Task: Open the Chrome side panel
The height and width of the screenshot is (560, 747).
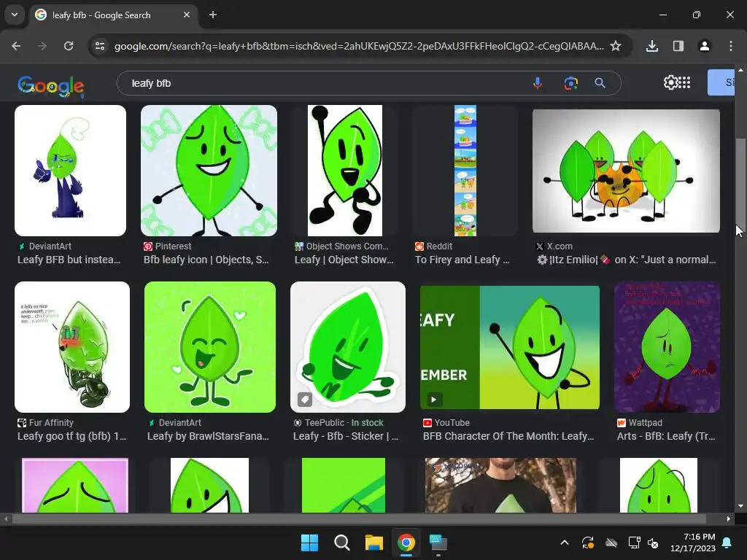Action: [x=678, y=46]
